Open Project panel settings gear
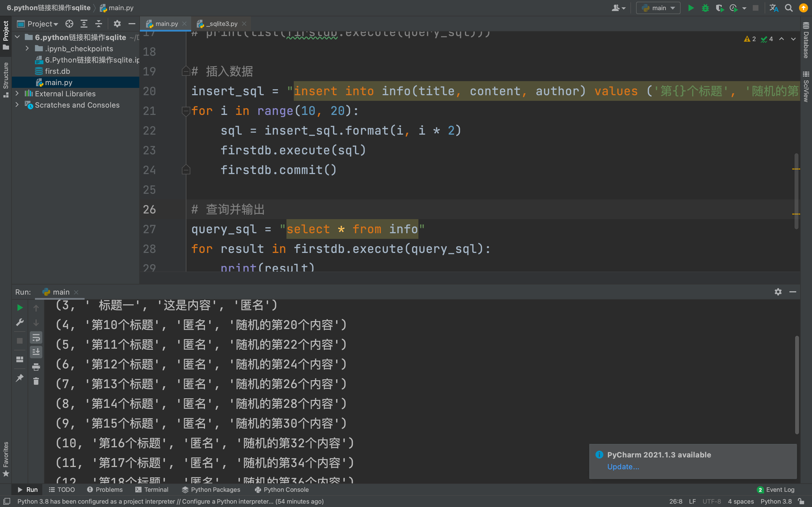Image resolution: width=812 pixels, height=507 pixels. click(117, 24)
